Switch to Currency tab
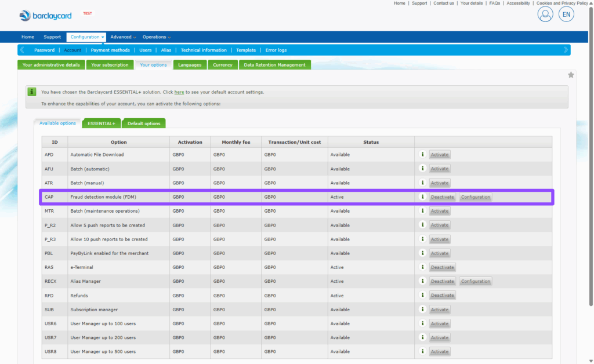This screenshot has height=364, width=594. coord(222,65)
